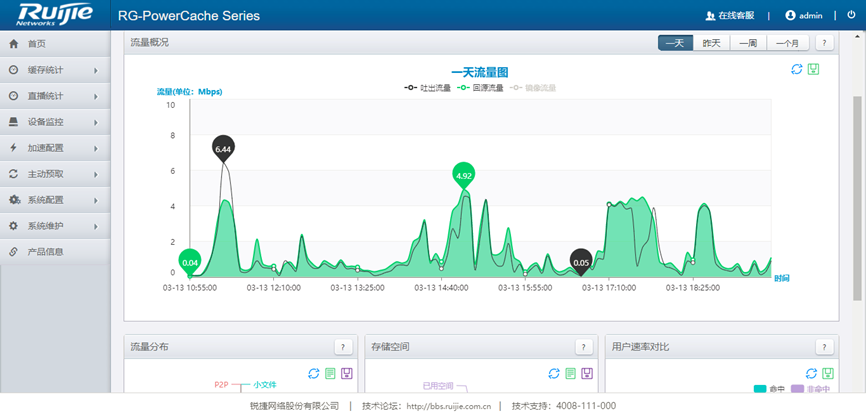Refresh the one-day traffic chart
Screen dimensions: 866x416
797,70
